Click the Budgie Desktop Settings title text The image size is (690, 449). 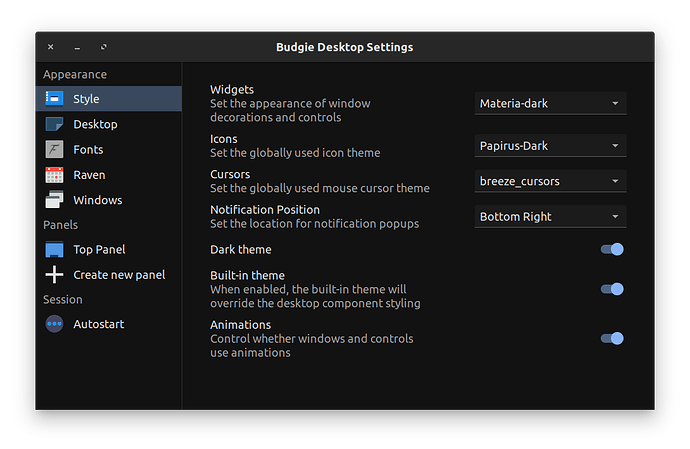click(345, 47)
